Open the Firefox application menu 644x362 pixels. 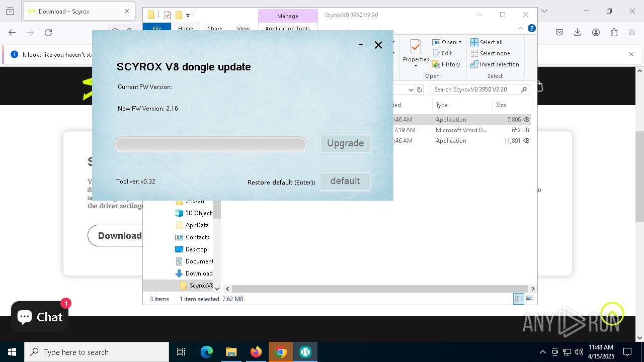click(632, 33)
